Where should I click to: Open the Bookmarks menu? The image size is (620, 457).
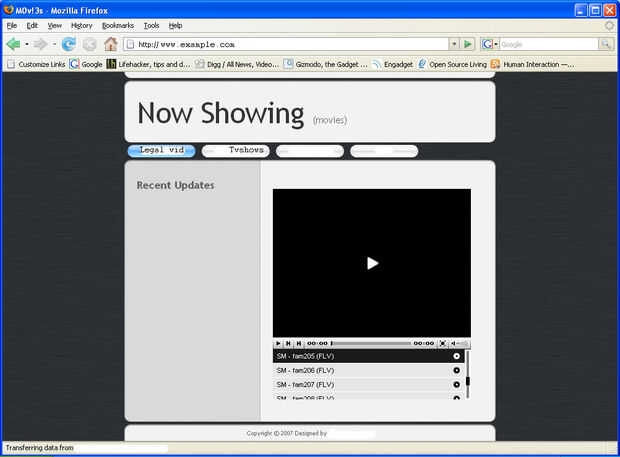click(x=118, y=26)
